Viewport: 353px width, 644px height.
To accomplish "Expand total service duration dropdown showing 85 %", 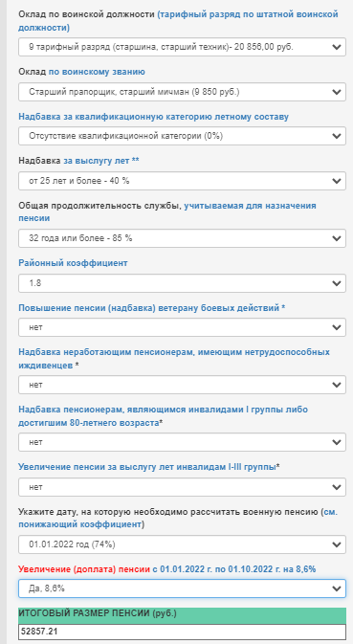I will coord(182,238).
